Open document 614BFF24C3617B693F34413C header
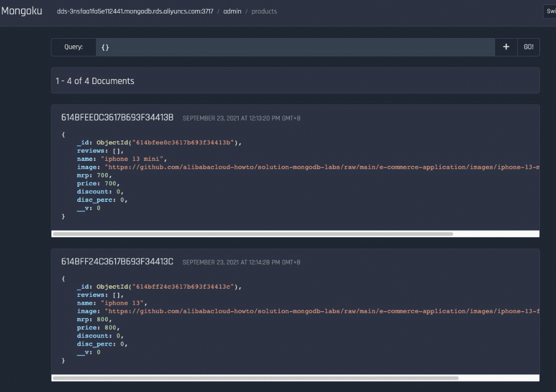The height and width of the screenshot is (392, 556). pyautogui.click(x=117, y=262)
